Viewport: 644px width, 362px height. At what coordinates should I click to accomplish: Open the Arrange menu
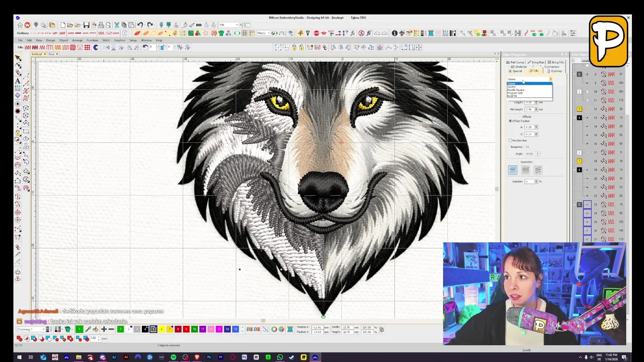pyautogui.click(x=77, y=40)
